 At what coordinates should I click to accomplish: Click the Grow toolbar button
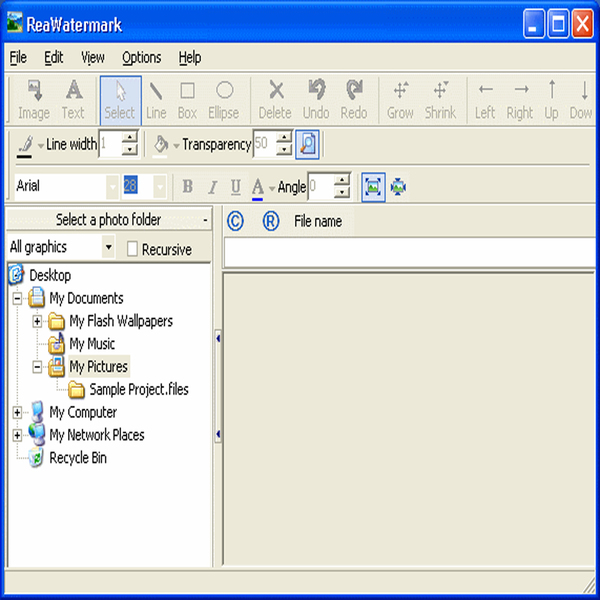point(400,100)
